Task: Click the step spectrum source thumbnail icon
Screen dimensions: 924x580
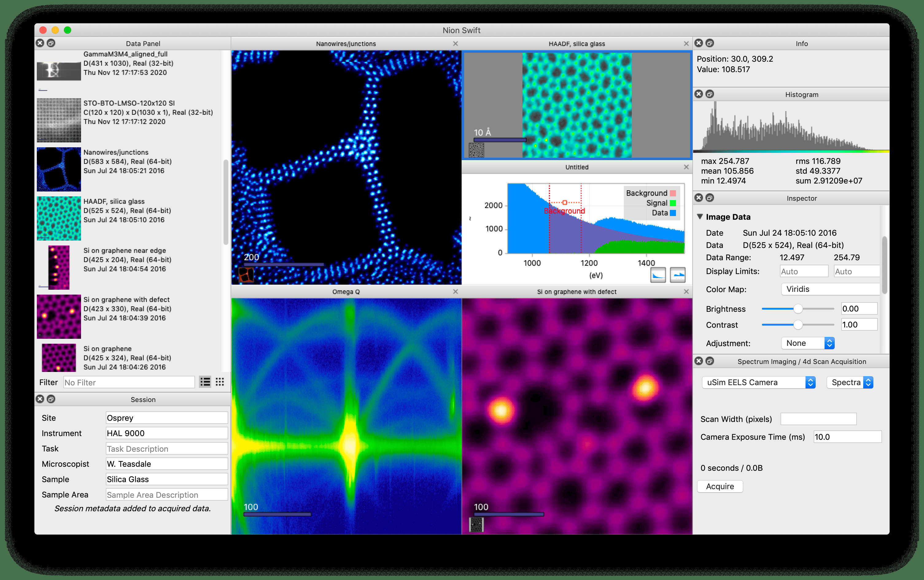Action: pyautogui.click(x=678, y=275)
